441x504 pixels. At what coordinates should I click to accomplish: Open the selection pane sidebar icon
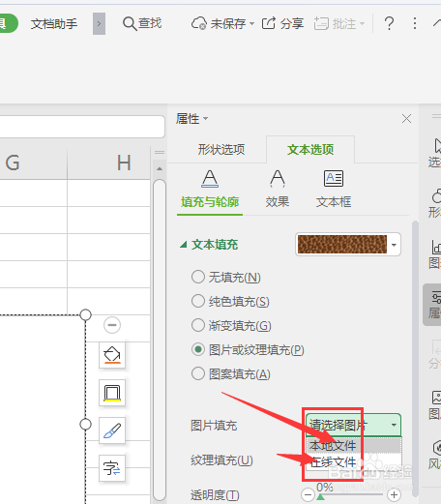pos(435,153)
